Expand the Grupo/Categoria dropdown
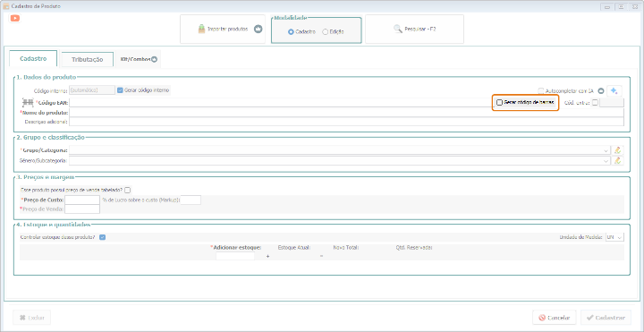Image resolution: width=644 pixels, height=332 pixels. [x=606, y=150]
